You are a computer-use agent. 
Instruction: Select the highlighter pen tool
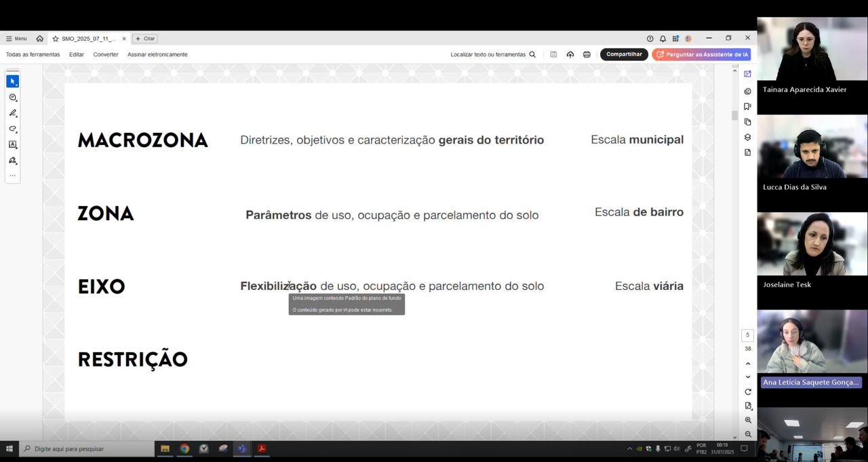13,113
